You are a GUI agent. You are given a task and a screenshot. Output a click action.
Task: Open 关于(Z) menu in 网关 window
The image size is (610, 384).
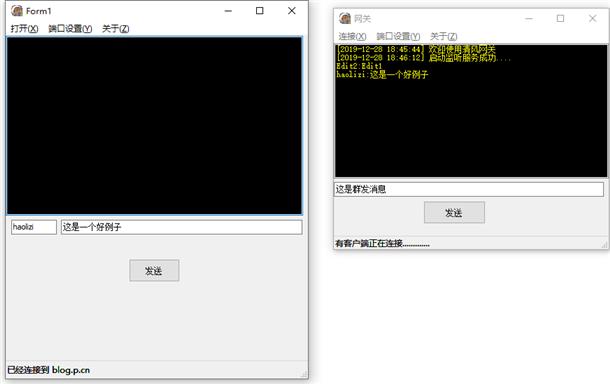tap(443, 37)
